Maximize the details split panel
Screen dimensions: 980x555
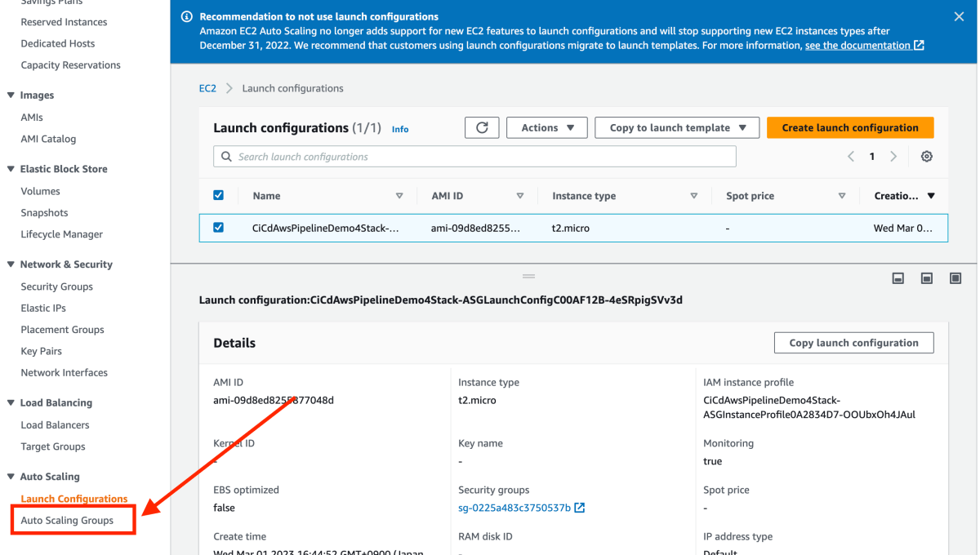click(x=955, y=278)
